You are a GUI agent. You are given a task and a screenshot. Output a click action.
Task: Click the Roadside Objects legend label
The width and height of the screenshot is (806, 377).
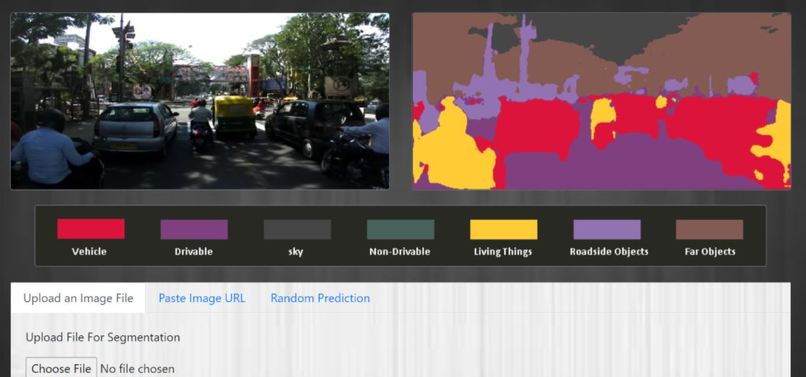609,252
